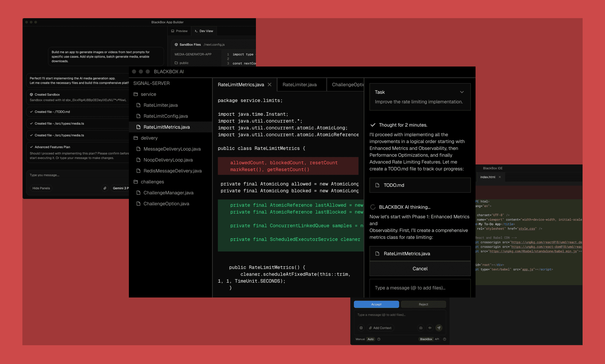
Task: Click the paperclip attach icon near Gemini
Action: (105, 188)
